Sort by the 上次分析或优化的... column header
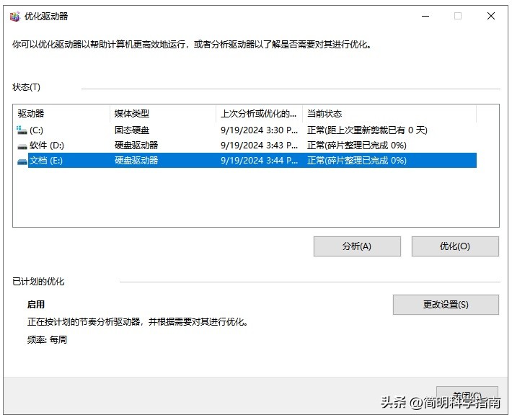The width and height of the screenshot is (512, 420). pyautogui.click(x=258, y=114)
